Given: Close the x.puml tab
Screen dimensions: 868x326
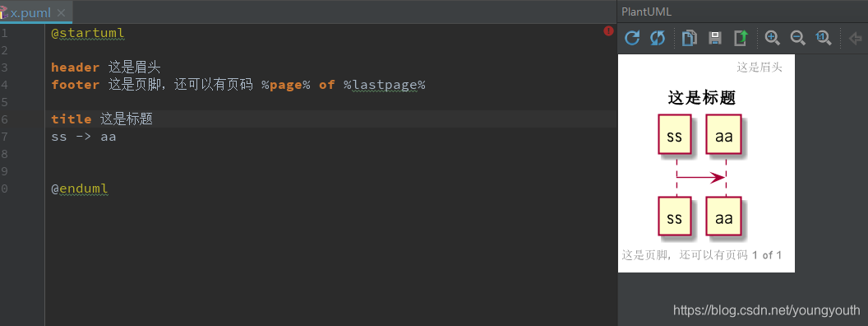Looking at the screenshot, I should pos(61,12).
